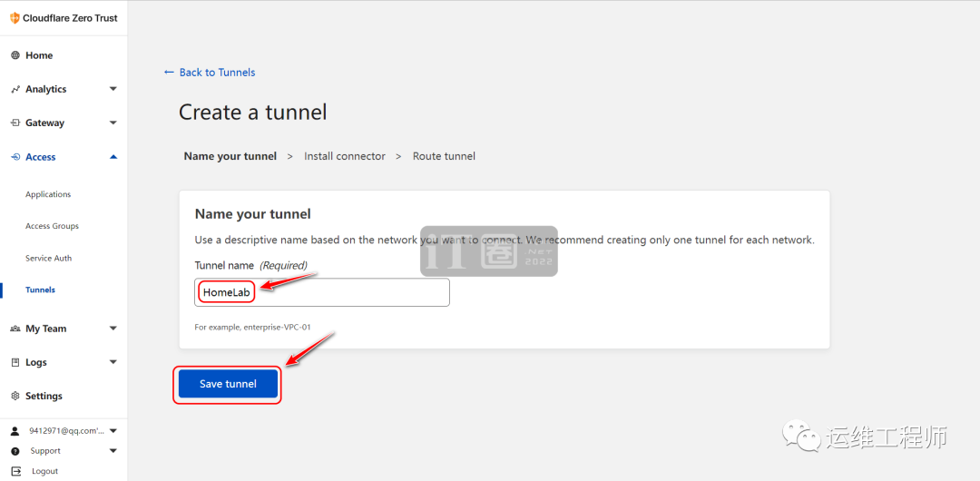Click the Save tunnel button
The width and height of the screenshot is (980, 481).
pyautogui.click(x=228, y=383)
